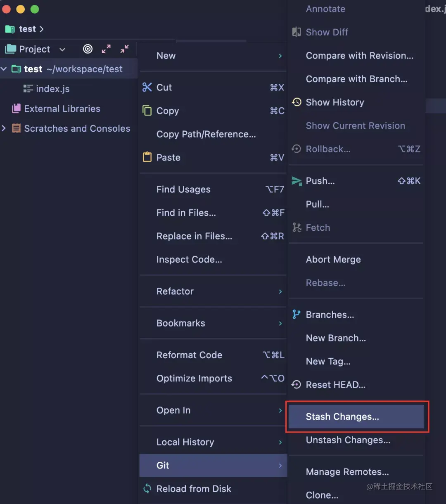
Task: Click the Expand All arrows icon
Action: coord(106,49)
